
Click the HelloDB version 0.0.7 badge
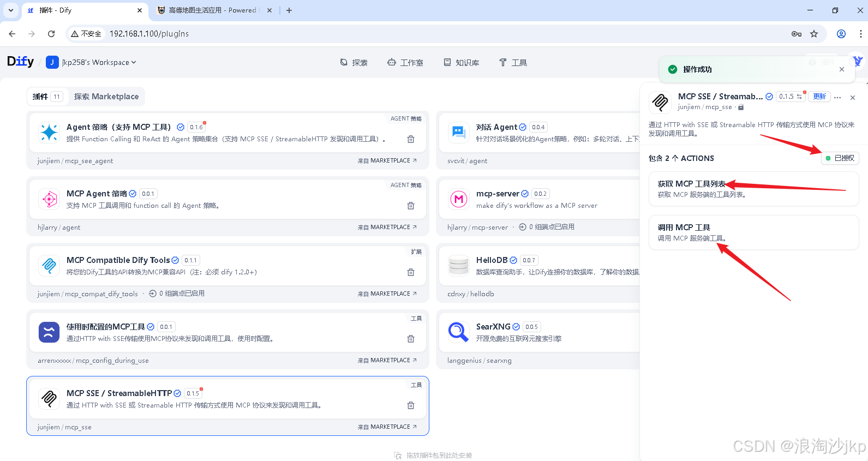tap(529, 260)
